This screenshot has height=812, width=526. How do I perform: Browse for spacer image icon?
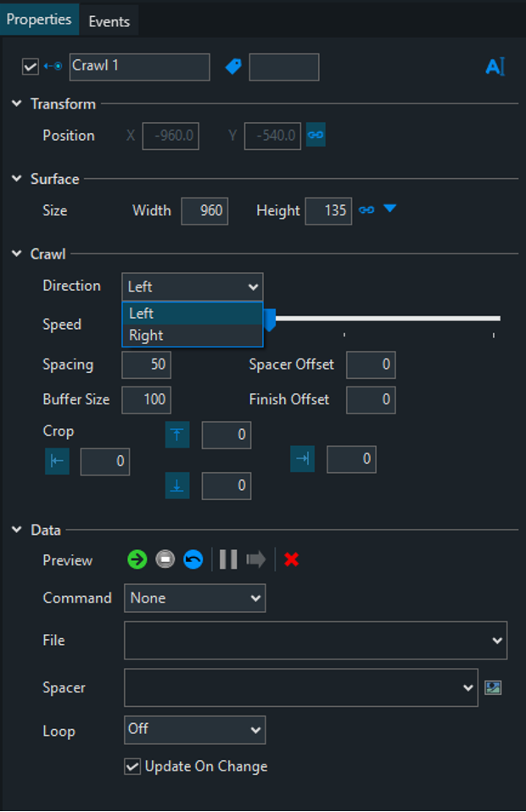click(x=493, y=687)
